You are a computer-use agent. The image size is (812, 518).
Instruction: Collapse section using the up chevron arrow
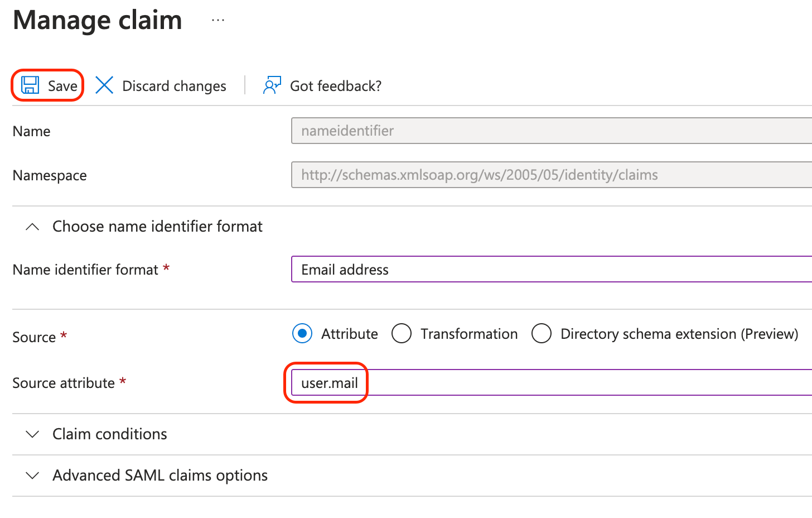[33, 227]
